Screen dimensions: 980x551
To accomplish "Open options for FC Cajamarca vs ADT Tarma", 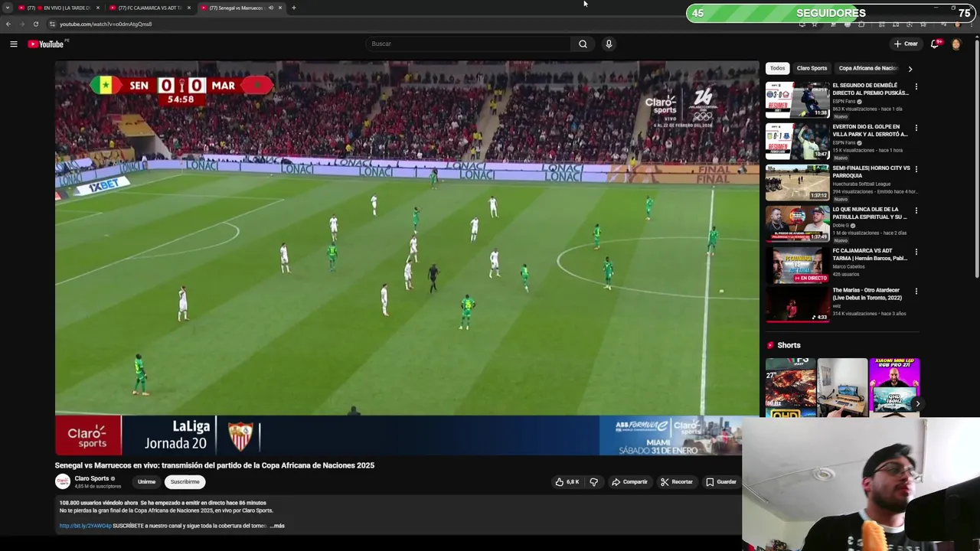I will 916,252.
